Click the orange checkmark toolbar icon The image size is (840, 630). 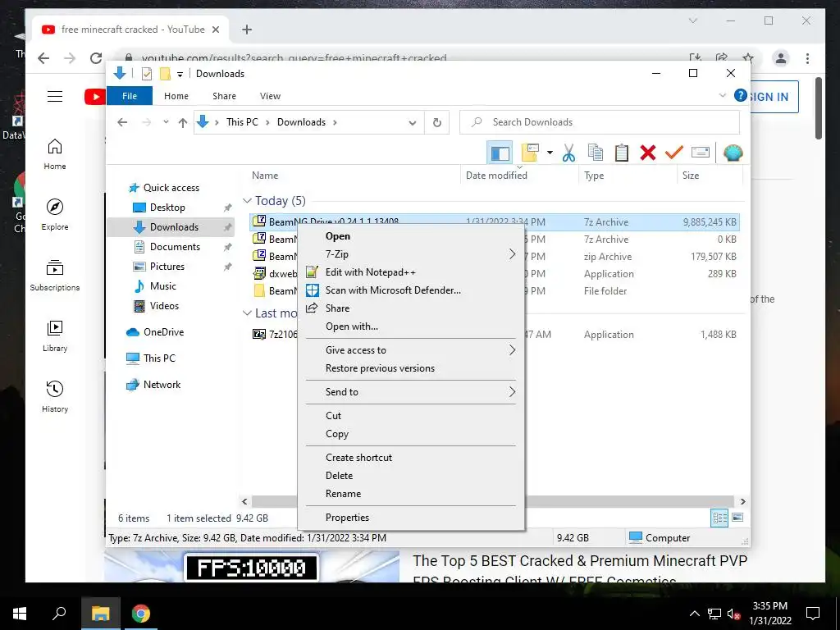pyautogui.click(x=674, y=153)
